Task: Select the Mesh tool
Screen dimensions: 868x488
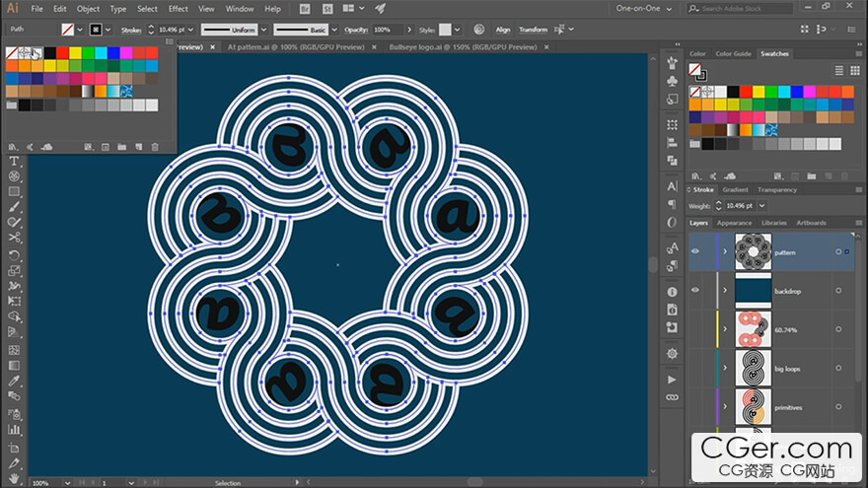Action: 15,350
